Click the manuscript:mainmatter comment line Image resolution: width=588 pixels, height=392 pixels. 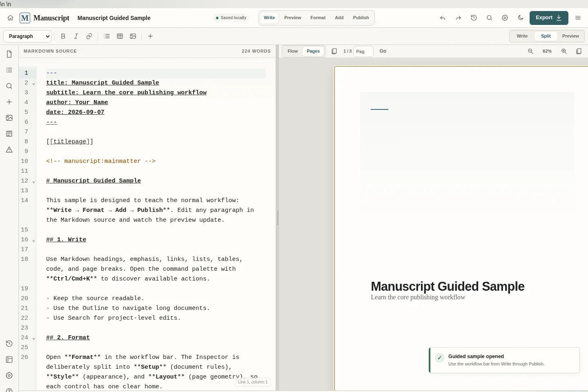click(x=101, y=161)
